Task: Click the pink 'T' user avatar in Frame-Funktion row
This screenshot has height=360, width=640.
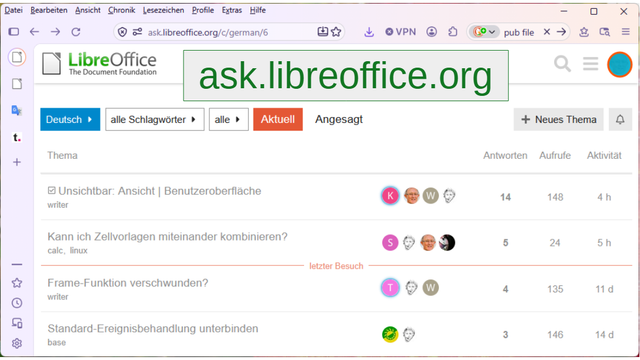Action: point(390,288)
